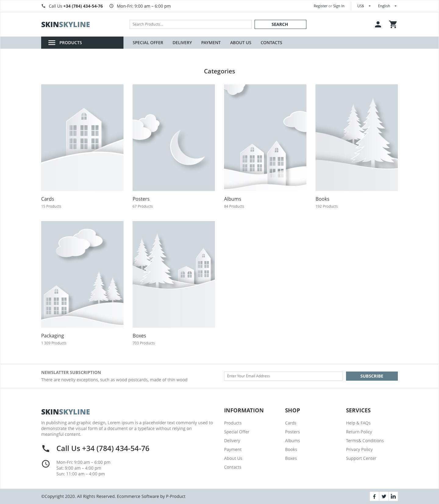The image size is (439, 504).
Task: Open the Cards category thumbnail
Action: [x=82, y=138]
